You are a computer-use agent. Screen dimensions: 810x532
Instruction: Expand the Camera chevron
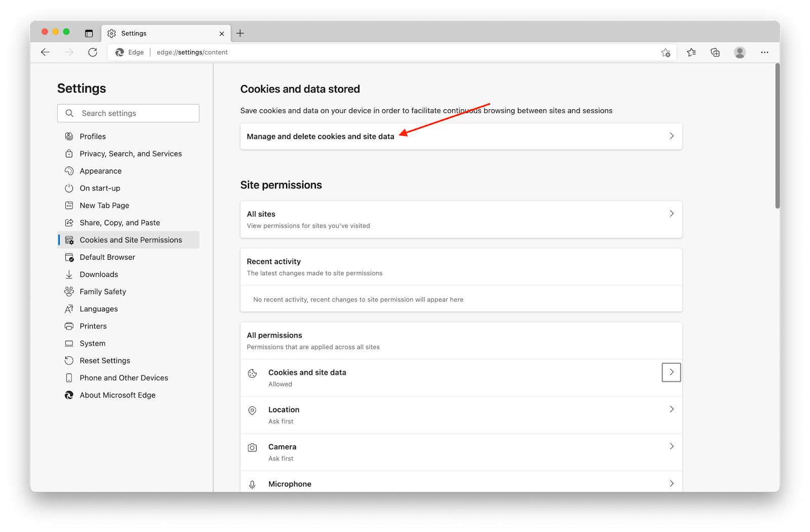click(x=671, y=446)
